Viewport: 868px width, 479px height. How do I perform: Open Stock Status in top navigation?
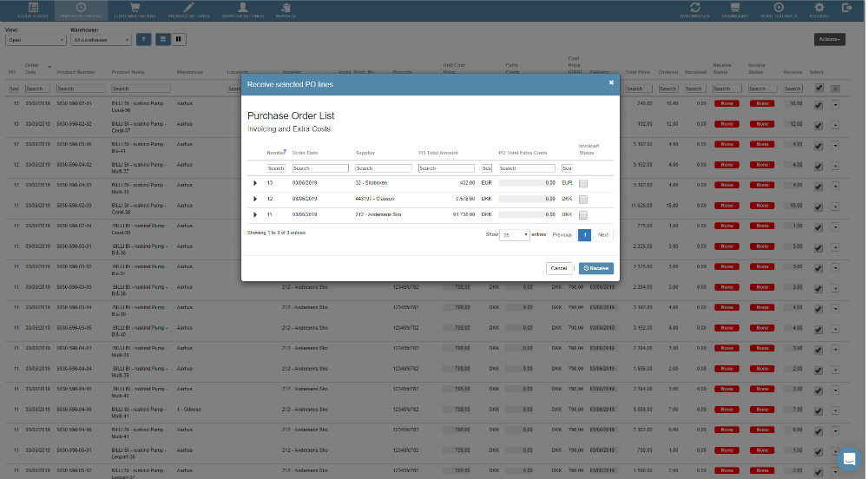34,10
